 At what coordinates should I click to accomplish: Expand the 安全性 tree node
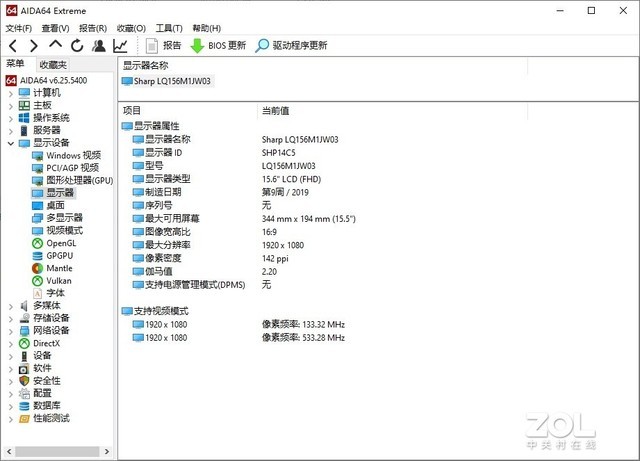tap(11, 381)
